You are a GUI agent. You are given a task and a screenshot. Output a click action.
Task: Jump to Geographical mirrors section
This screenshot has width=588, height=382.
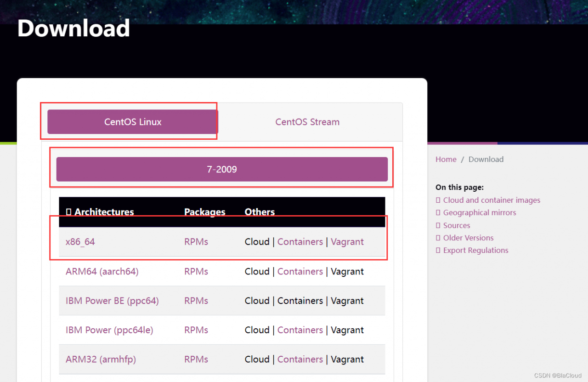480,212
